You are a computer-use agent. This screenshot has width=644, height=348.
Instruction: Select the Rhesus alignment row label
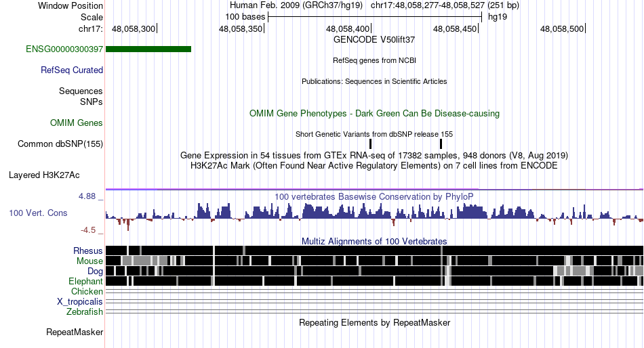pyautogui.click(x=88, y=251)
